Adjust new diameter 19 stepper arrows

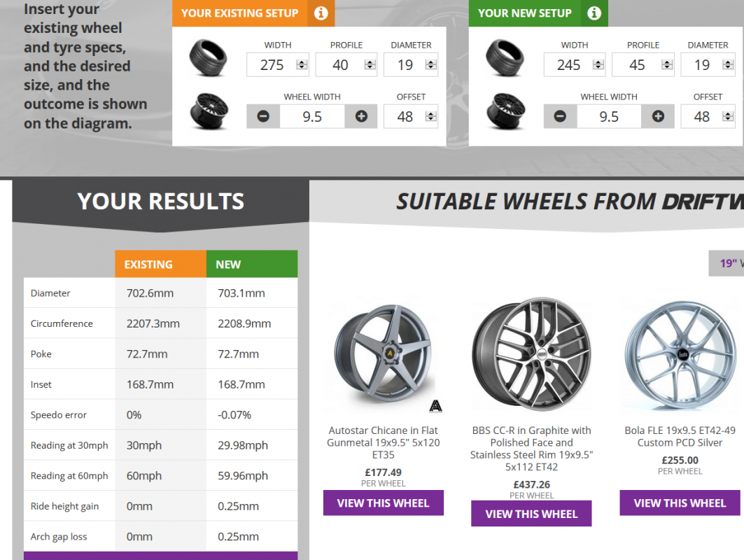[728, 64]
